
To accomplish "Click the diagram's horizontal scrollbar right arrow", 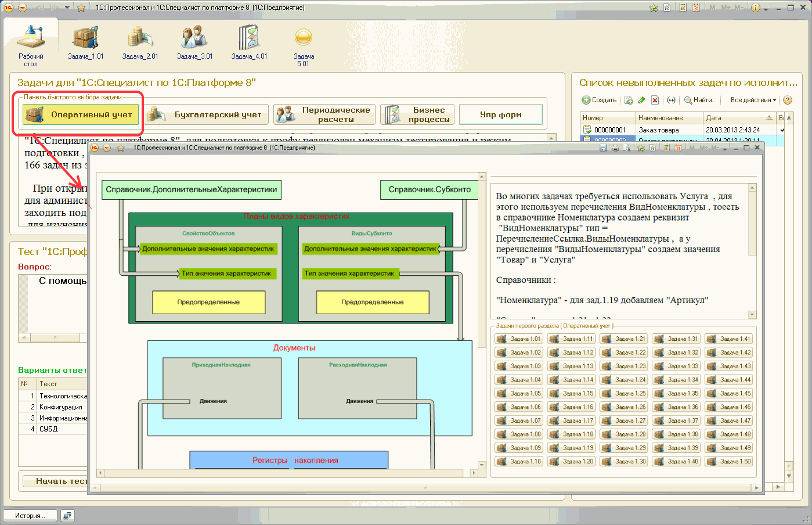I will point(474,473).
